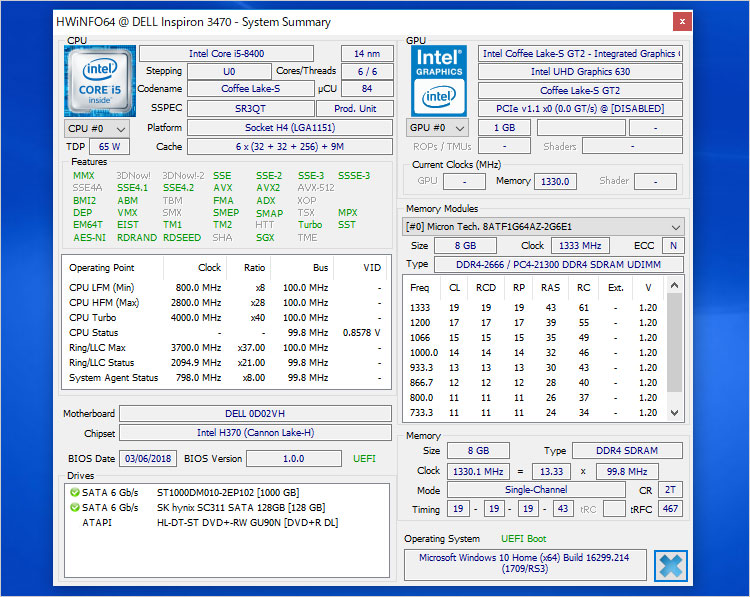Click the ECC N field
Viewport: 750px width, 597px height.
point(673,245)
